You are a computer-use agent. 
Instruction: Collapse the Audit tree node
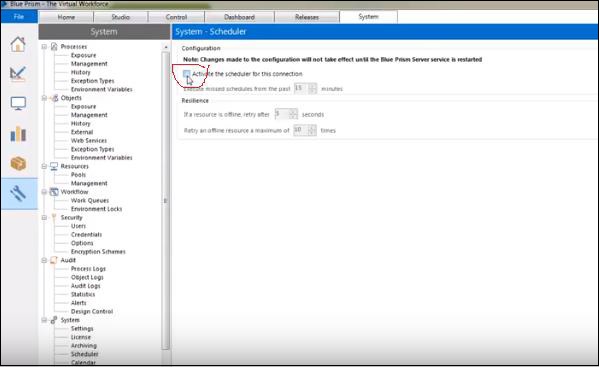(44, 260)
